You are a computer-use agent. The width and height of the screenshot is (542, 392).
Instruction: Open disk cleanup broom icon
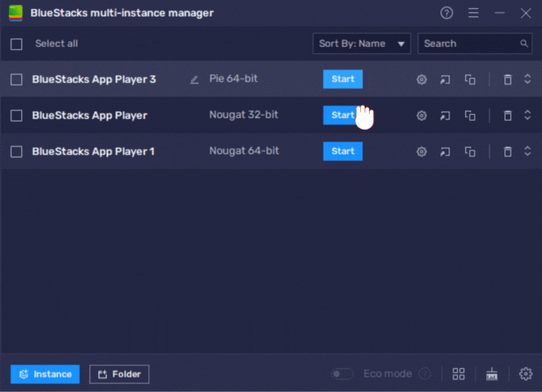point(491,374)
